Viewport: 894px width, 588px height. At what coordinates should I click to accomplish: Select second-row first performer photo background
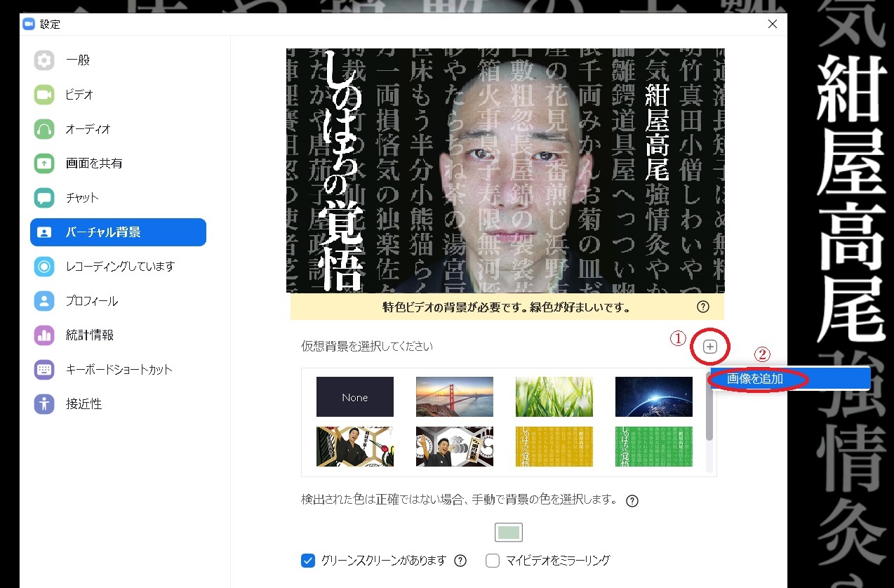(x=355, y=447)
